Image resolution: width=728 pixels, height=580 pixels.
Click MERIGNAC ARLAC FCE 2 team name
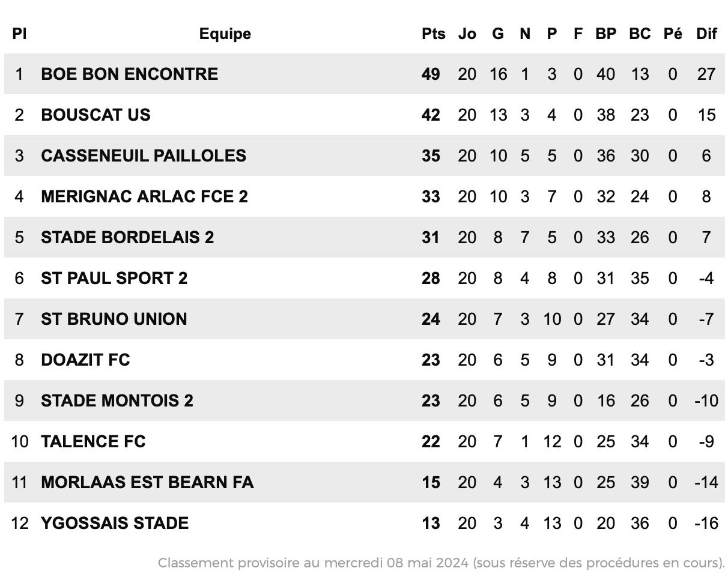(x=144, y=196)
